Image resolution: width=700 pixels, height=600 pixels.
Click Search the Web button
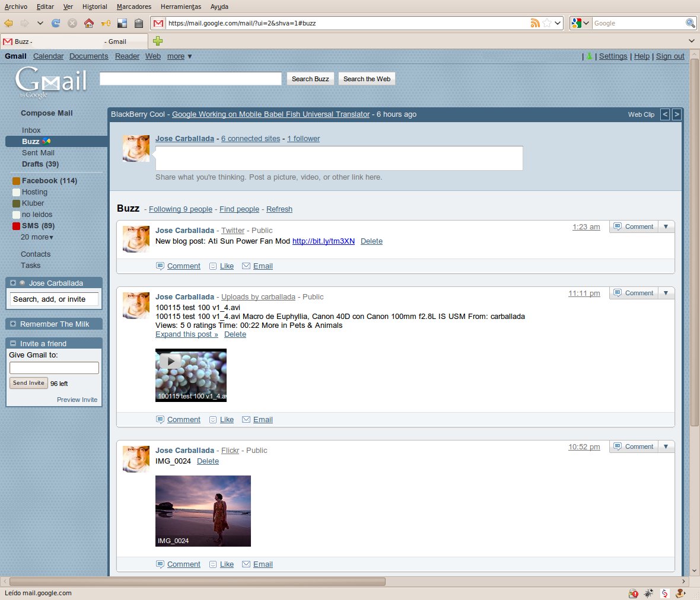point(367,79)
